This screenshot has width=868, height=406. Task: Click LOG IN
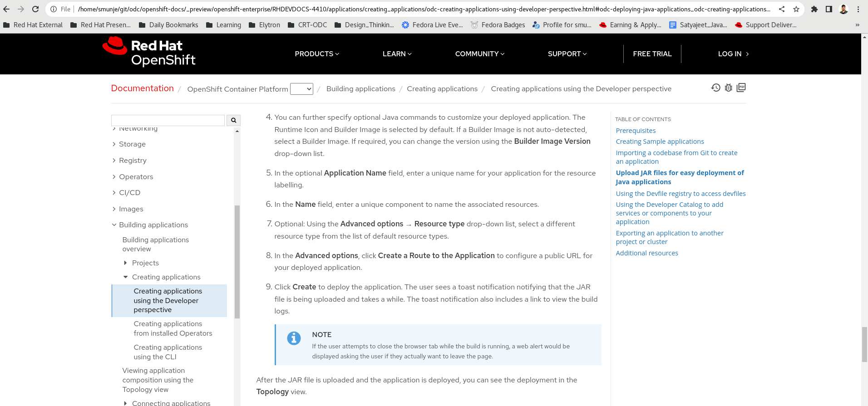click(x=733, y=54)
